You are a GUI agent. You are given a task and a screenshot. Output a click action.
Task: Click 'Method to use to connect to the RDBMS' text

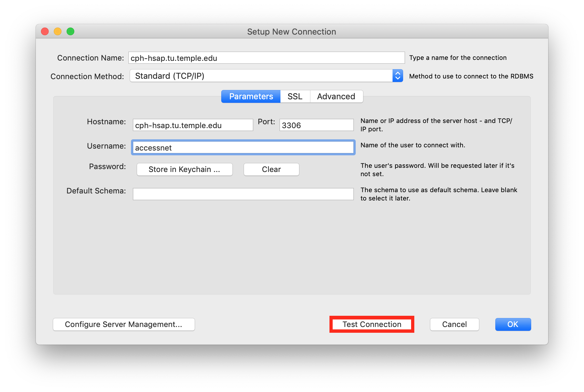coord(471,76)
